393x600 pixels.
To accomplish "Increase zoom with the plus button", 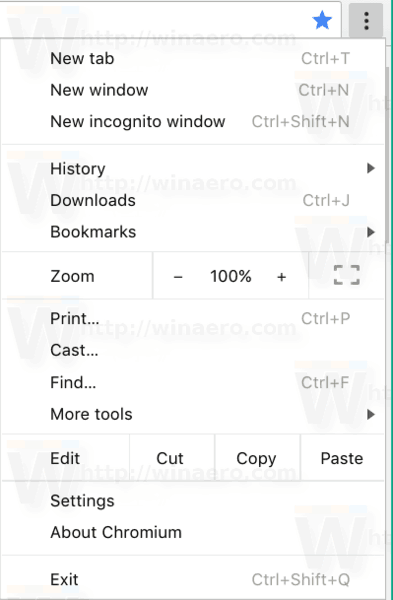I will (x=281, y=276).
